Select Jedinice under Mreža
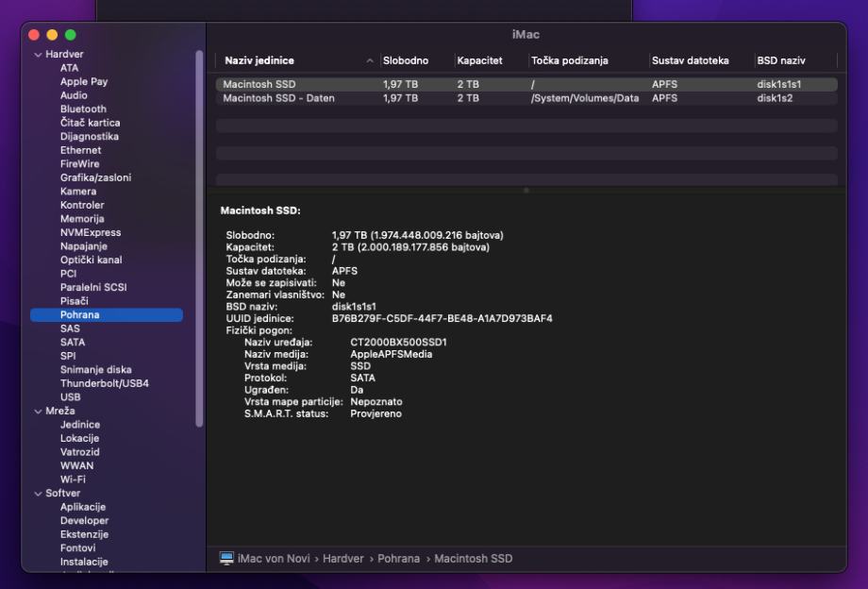This screenshot has width=868, height=589. pyautogui.click(x=79, y=425)
